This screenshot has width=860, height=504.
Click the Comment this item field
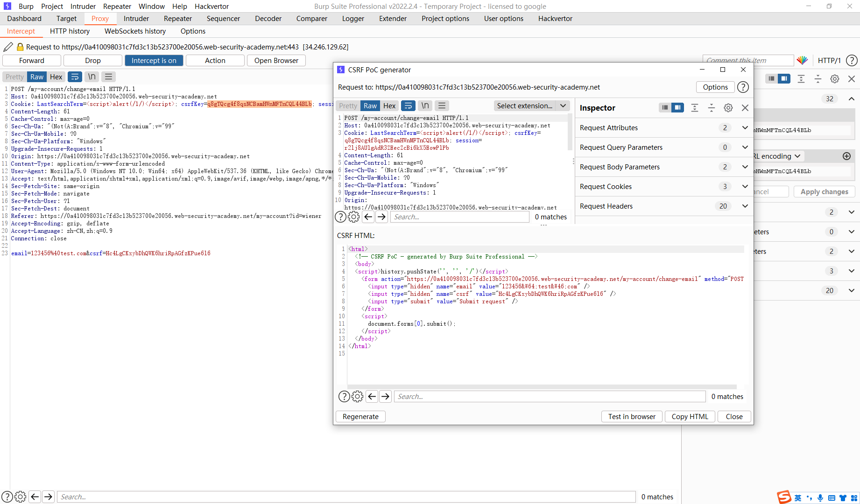click(x=748, y=60)
